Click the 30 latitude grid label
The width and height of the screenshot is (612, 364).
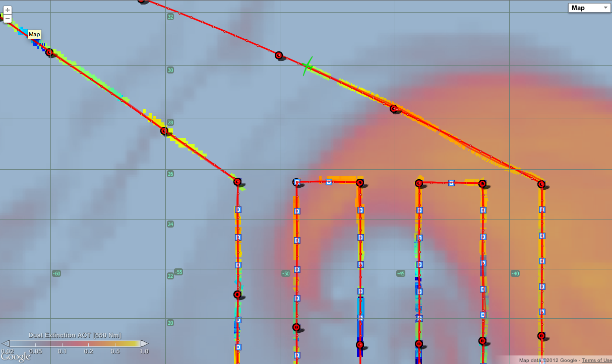(170, 70)
